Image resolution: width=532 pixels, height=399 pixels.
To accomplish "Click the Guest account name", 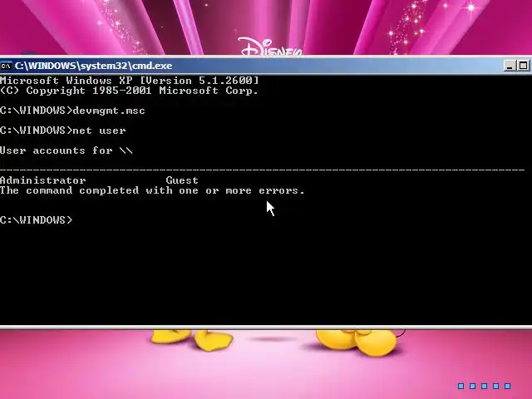I will (182, 180).
